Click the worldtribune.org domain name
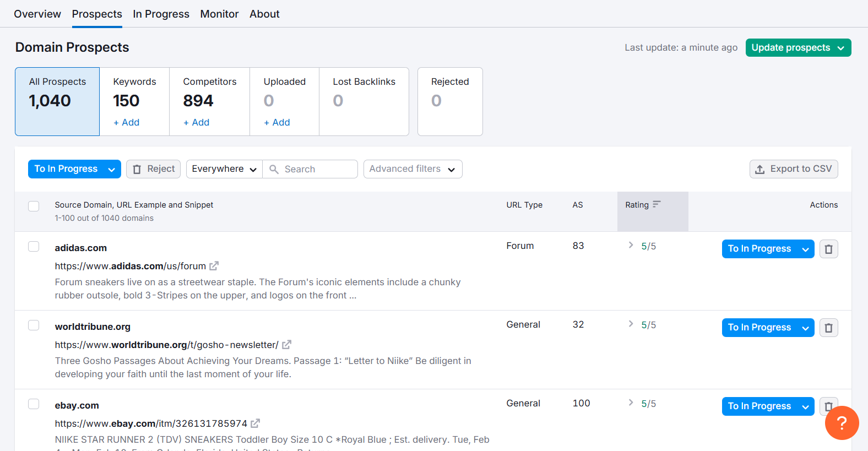 click(93, 327)
